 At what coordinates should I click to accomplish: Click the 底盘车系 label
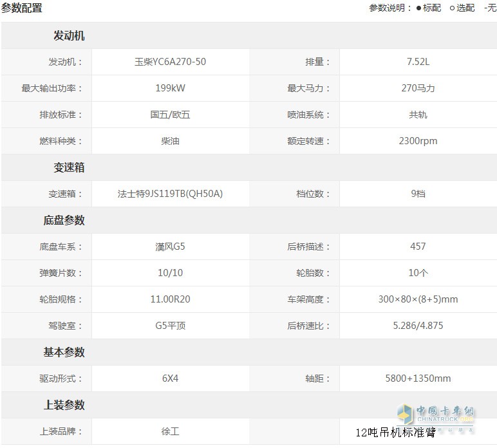click(x=61, y=247)
